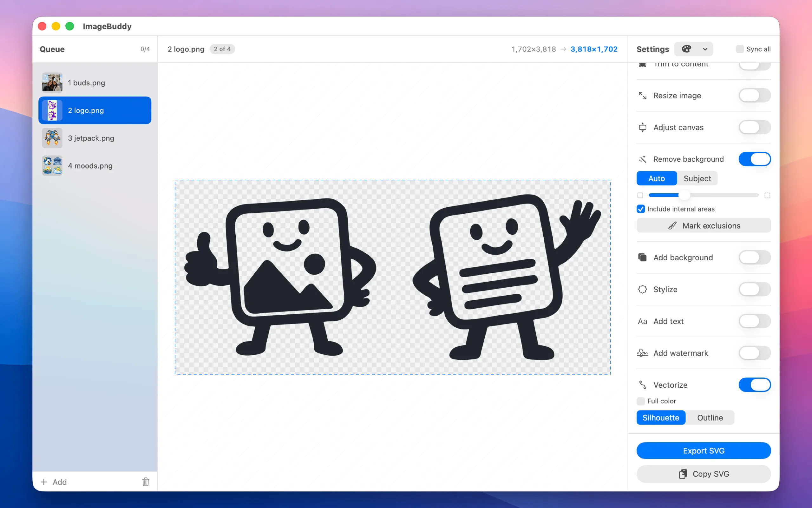Click the Resize image arrows icon
The height and width of the screenshot is (508, 812).
[x=642, y=96]
